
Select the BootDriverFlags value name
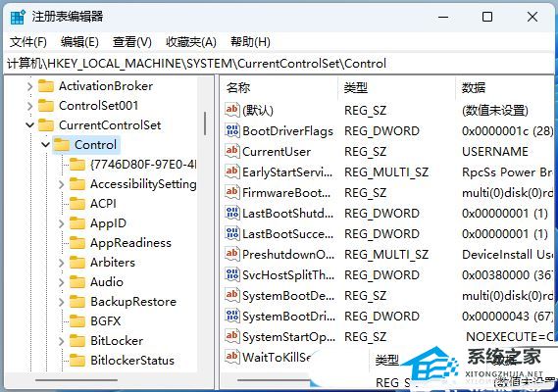pos(288,131)
